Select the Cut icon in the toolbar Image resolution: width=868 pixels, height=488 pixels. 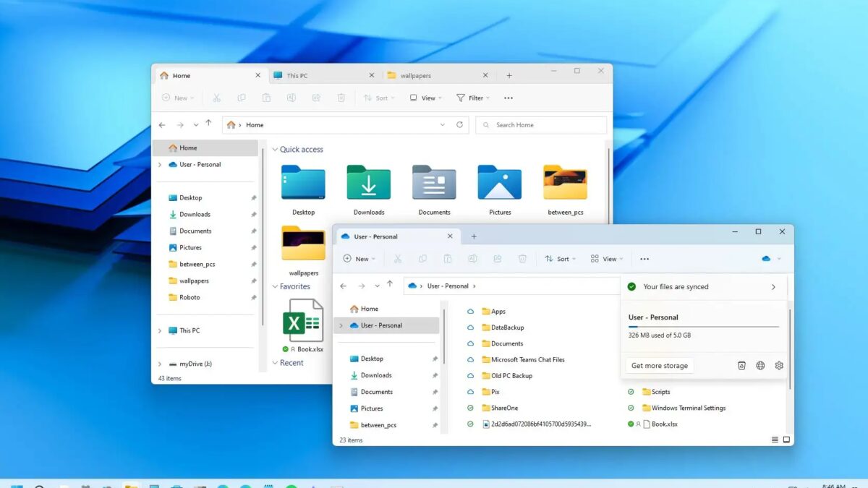(x=399, y=258)
